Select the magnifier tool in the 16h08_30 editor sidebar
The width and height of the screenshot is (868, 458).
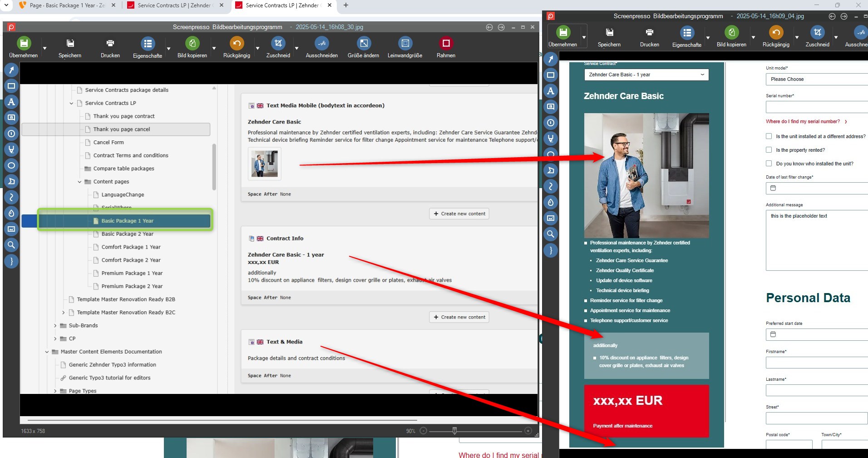(11, 245)
